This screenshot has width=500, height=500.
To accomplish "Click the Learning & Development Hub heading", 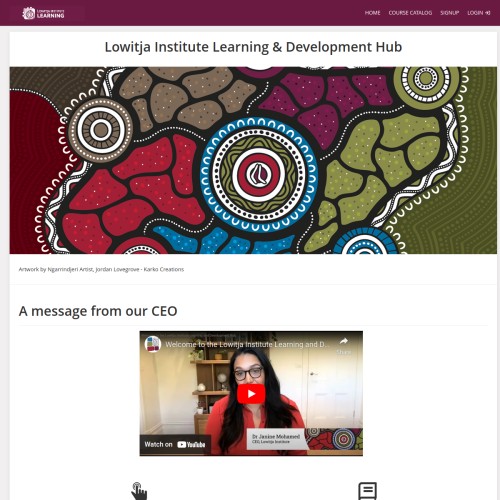I will (x=253, y=47).
